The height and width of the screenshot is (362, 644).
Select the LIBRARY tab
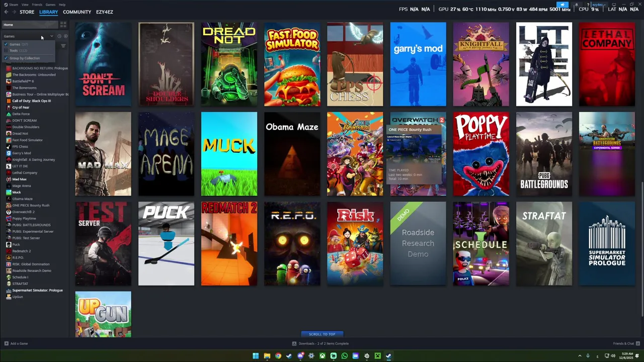(49, 12)
